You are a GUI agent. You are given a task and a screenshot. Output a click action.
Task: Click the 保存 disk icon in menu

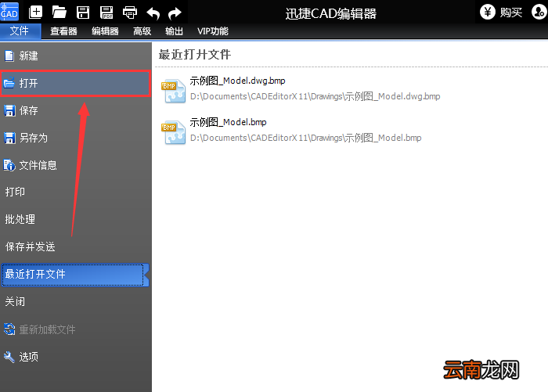coord(9,111)
